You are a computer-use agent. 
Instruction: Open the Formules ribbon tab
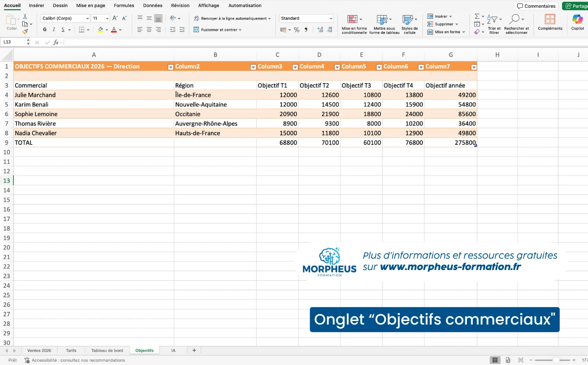pos(124,5)
